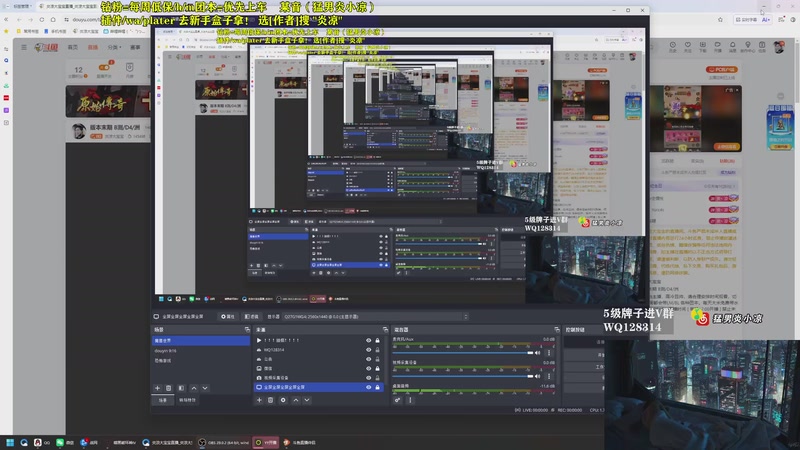Switch the orange toggle beside the 12 counter
Image resolution: width=800 pixels, height=450 pixels.
pyautogui.click(x=105, y=67)
